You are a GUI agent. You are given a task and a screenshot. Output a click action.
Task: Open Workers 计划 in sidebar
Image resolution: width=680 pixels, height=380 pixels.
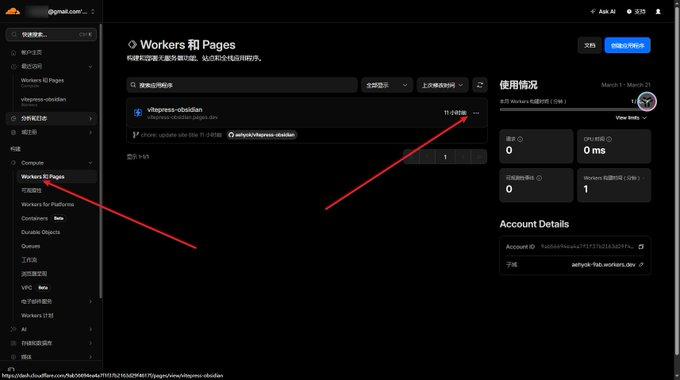point(37,315)
